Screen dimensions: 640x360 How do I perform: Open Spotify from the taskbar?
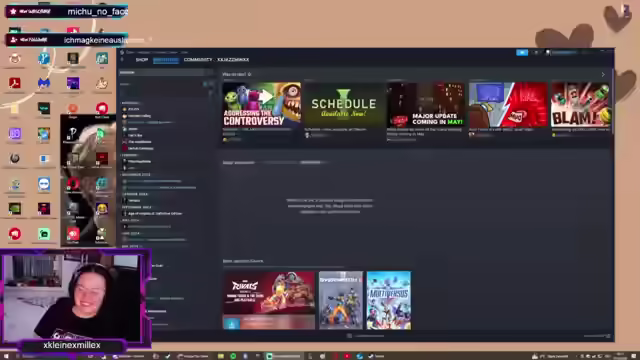[233, 356]
